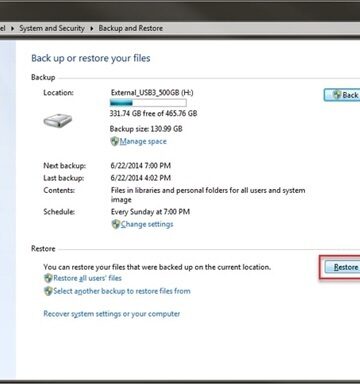Click shield icon beside Select another backup

[x=48, y=291]
